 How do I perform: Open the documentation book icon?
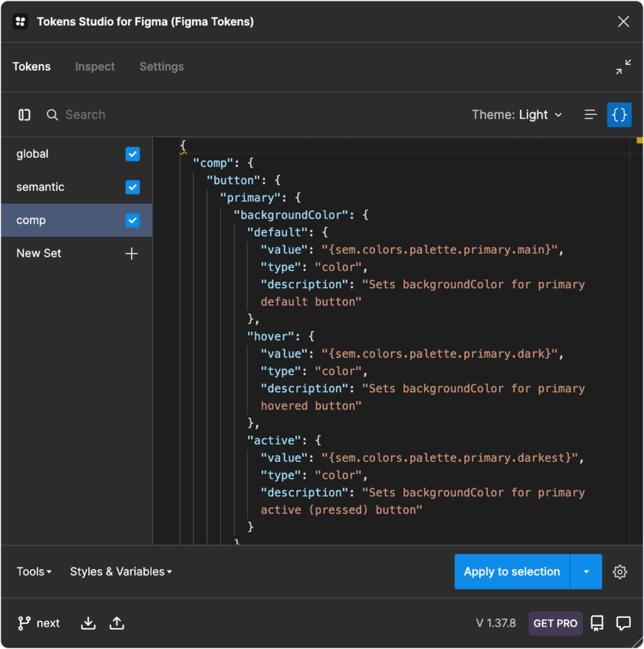click(x=597, y=624)
